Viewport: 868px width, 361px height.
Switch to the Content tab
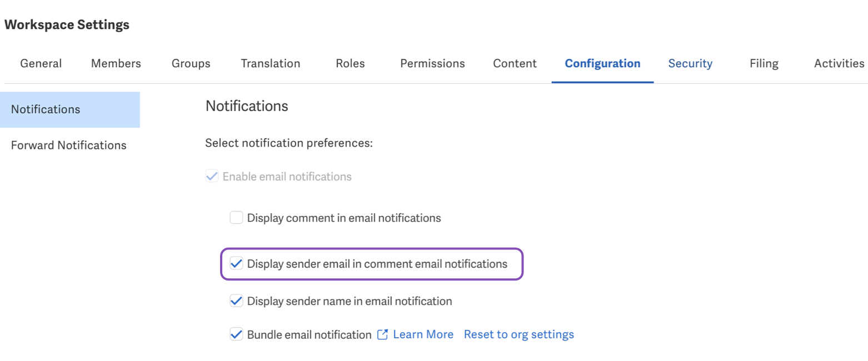pyautogui.click(x=515, y=63)
